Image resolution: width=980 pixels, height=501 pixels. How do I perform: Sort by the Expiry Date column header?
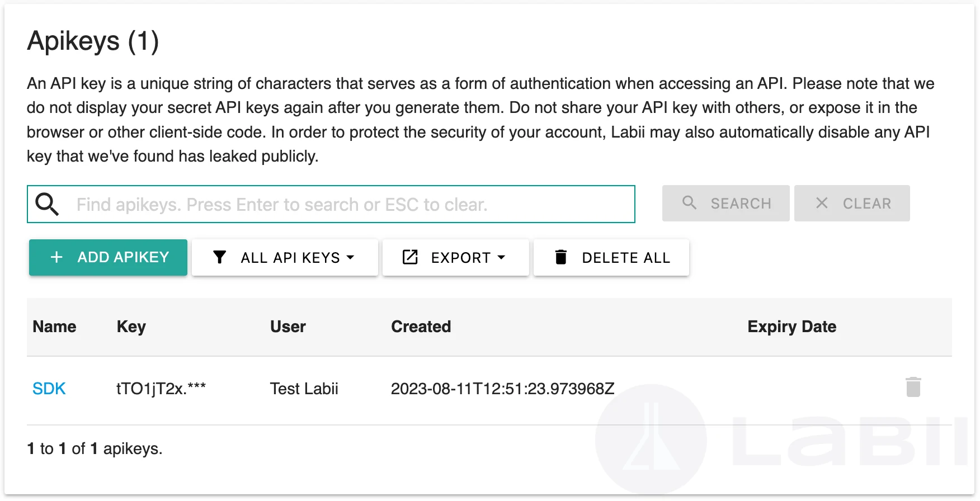(x=791, y=327)
